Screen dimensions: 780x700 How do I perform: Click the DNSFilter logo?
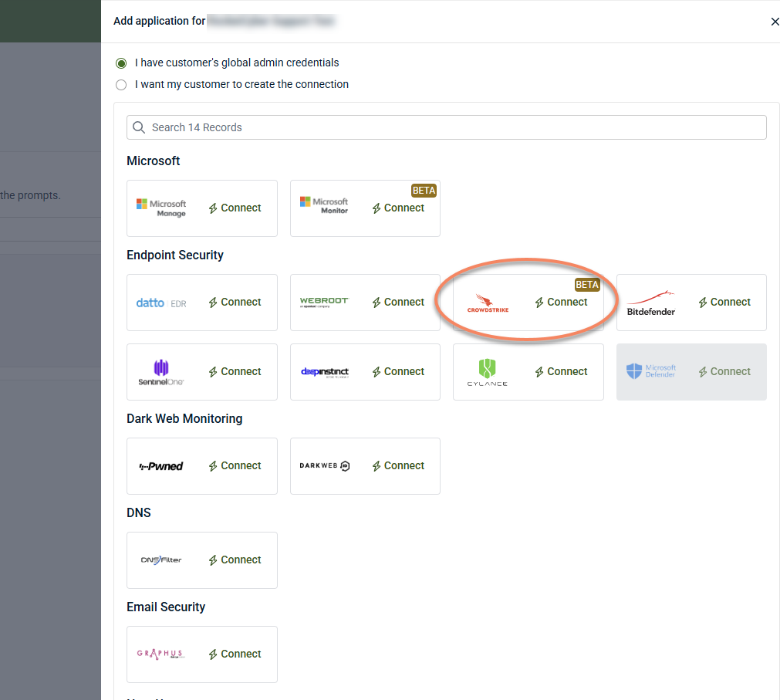[161, 560]
